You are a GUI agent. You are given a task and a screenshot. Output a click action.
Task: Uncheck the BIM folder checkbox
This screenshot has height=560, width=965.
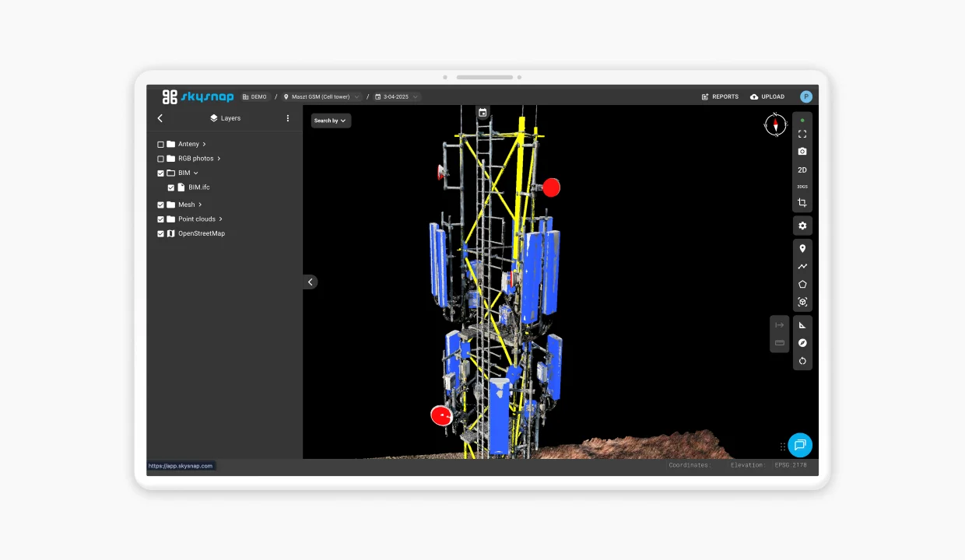tap(161, 173)
